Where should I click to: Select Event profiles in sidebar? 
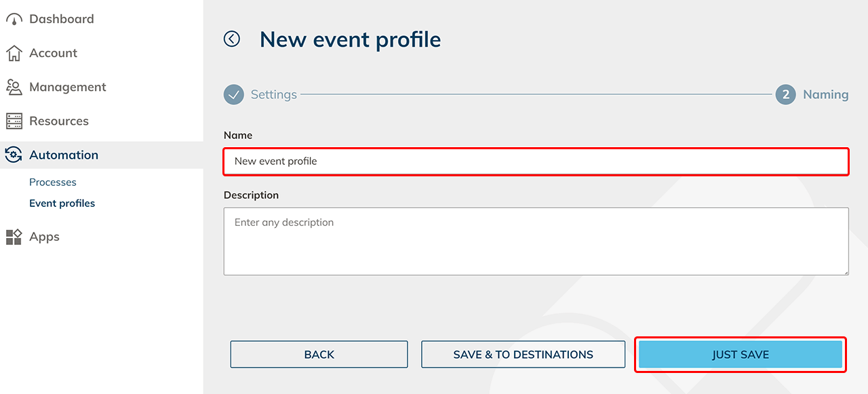coord(62,203)
